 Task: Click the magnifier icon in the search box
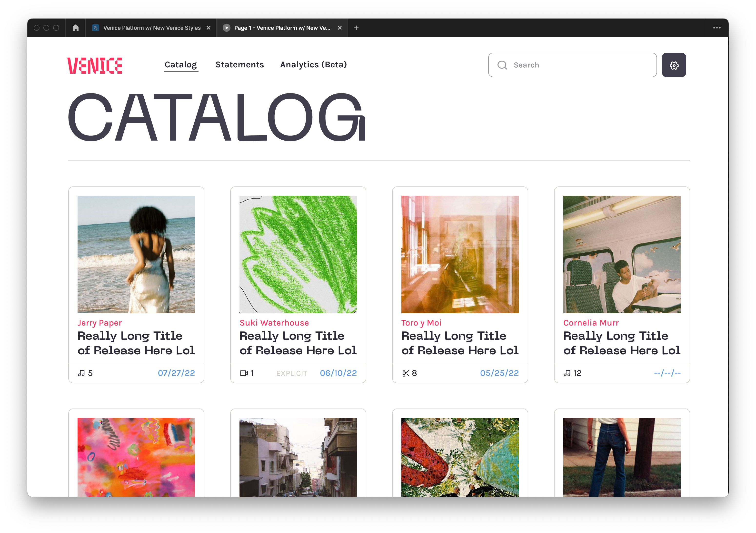point(502,65)
